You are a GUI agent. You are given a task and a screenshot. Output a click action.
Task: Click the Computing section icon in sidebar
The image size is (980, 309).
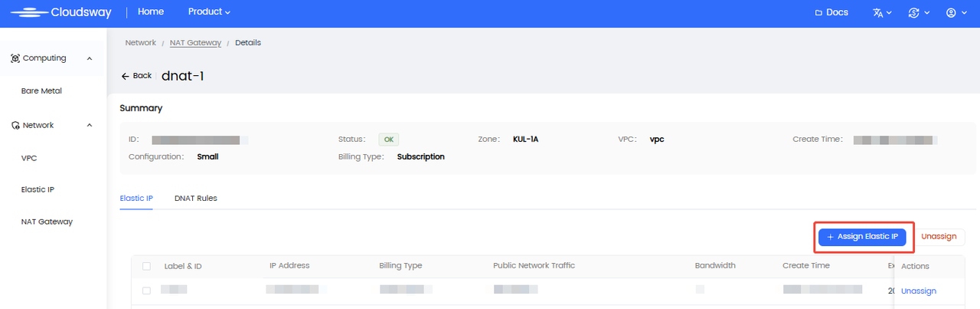(x=15, y=58)
